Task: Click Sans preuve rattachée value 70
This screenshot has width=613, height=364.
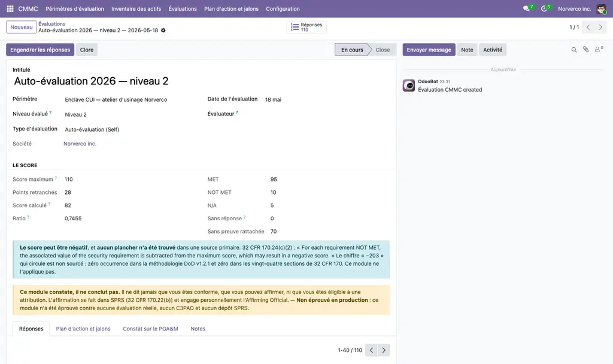Action: coord(274,232)
